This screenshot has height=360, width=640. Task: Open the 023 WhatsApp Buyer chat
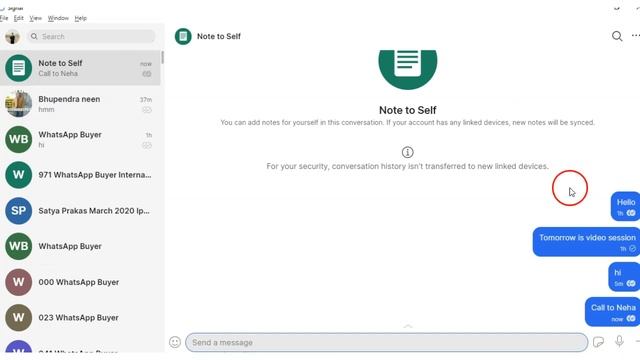80,318
